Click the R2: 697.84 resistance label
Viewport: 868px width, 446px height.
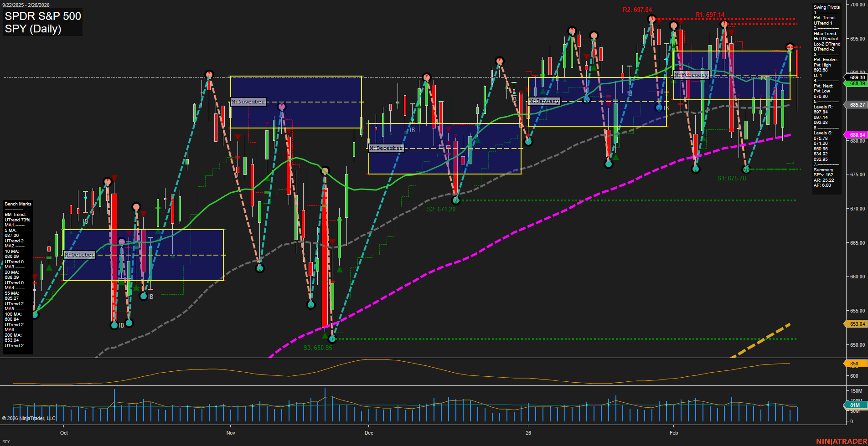[637, 10]
